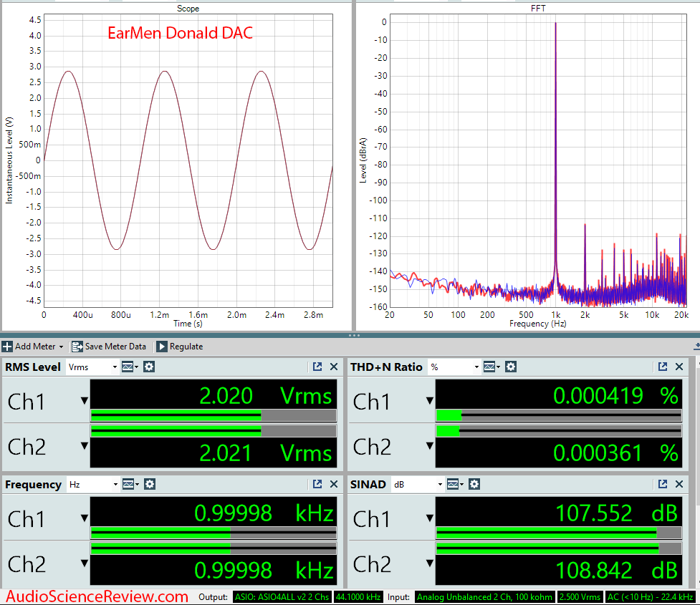
Task: Open Frequency units dropdown (Hz)
Action: 93,484
